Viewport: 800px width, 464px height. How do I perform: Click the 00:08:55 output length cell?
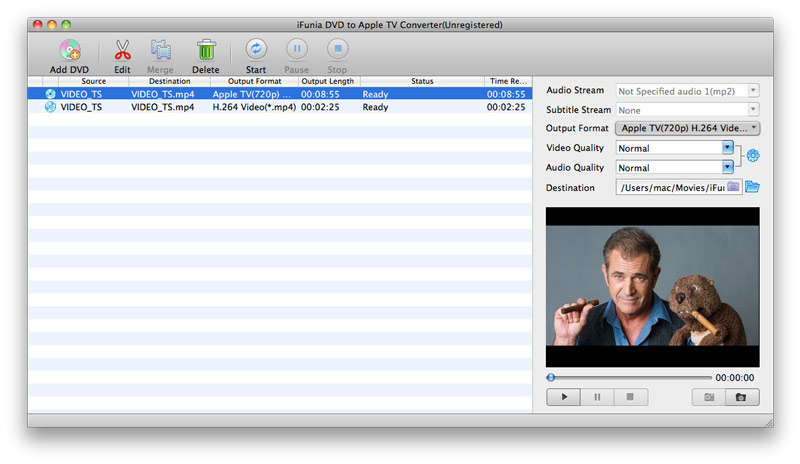(320, 94)
